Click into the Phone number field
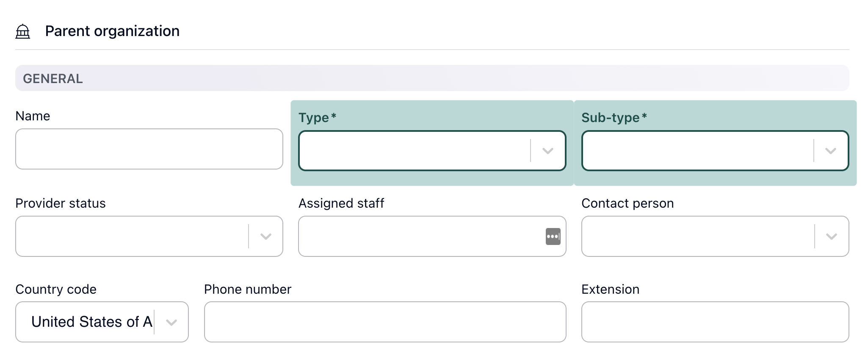868x356 pixels. 385,322
